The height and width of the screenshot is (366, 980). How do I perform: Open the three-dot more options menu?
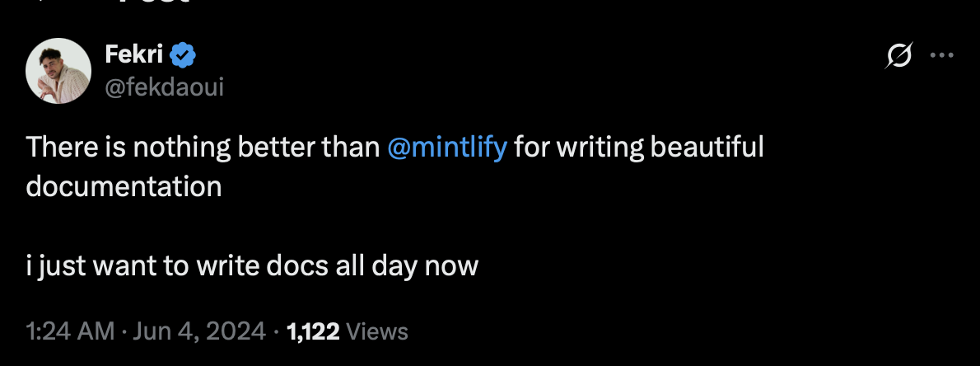940,56
